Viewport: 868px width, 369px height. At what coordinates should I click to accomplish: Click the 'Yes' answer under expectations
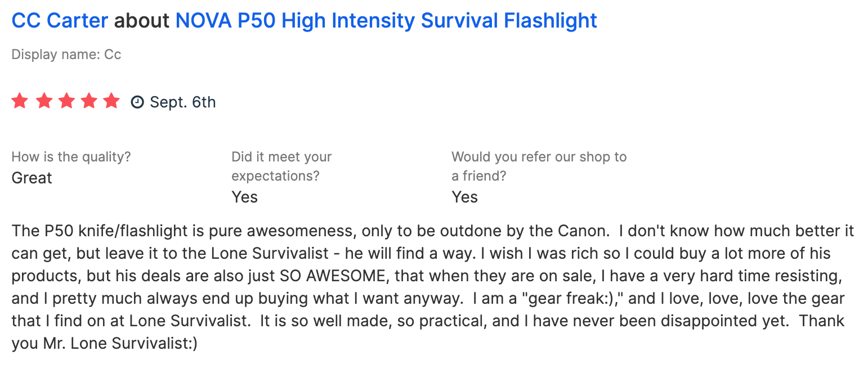pos(244,197)
